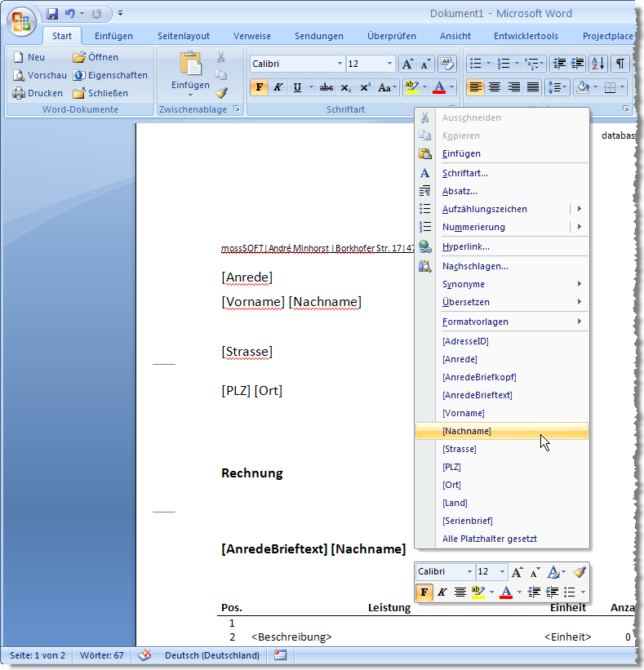This screenshot has width=644, height=670.
Task: Select [Nachname] in the context menu
Action: 467,431
